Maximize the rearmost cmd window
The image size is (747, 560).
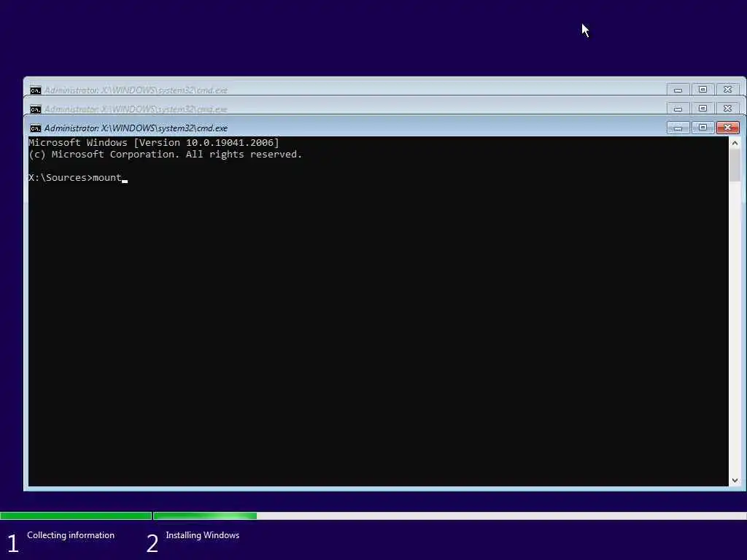click(x=703, y=90)
